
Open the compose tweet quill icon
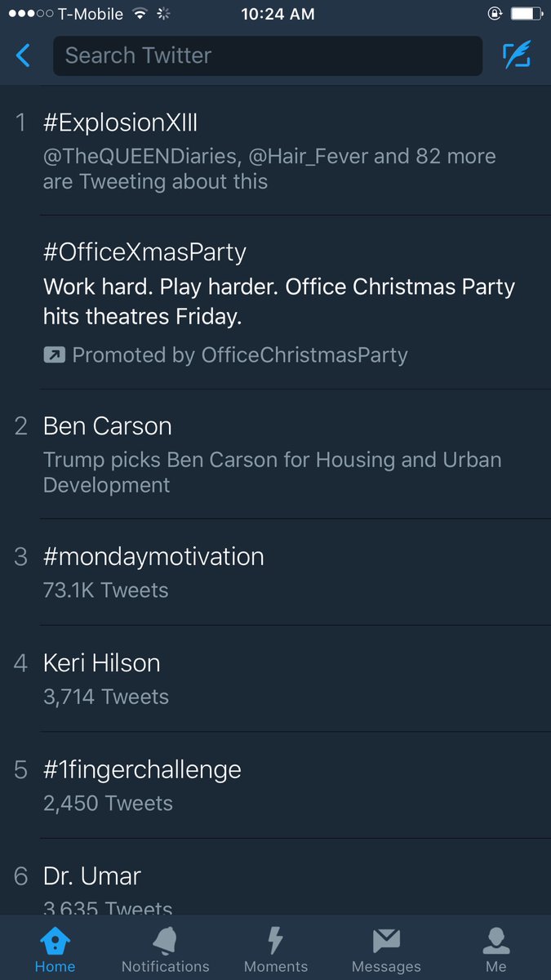517,55
